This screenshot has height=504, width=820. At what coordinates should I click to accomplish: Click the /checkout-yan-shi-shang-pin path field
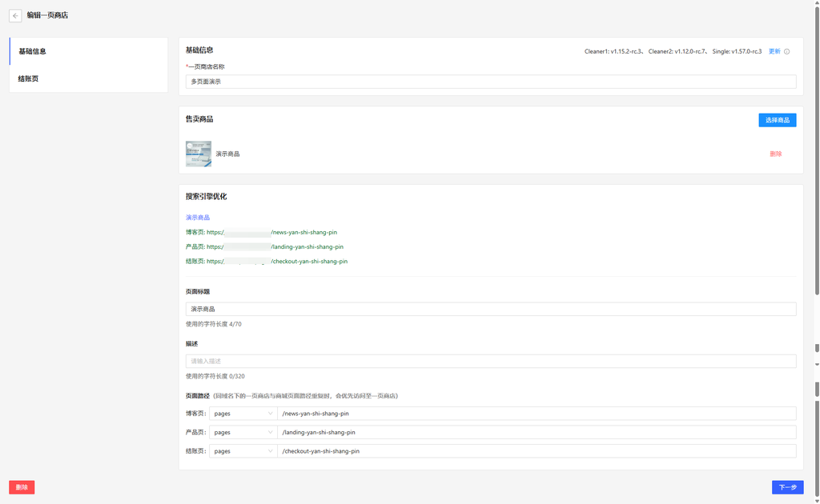pyautogui.click(x=537, y=451)
